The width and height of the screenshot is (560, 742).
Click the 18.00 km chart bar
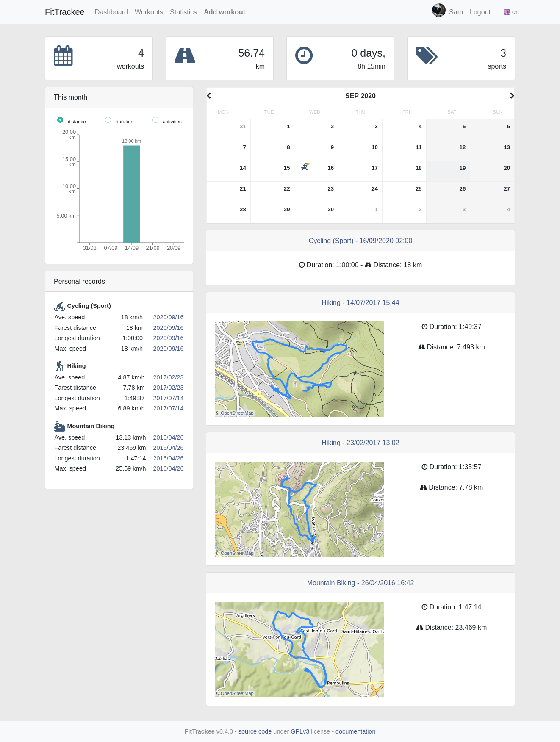tap(132, 194)
